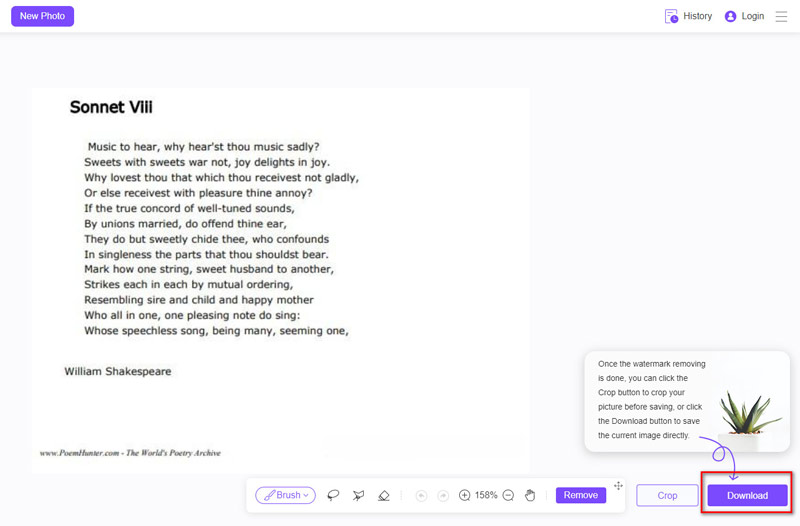800x526 pixels.
Task: Click the tooltip text "Once the watermark removing"
Action: 652,364
